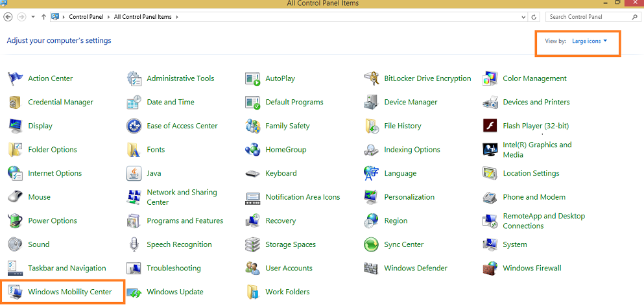Open the Work Folders link

click(287, 292)
